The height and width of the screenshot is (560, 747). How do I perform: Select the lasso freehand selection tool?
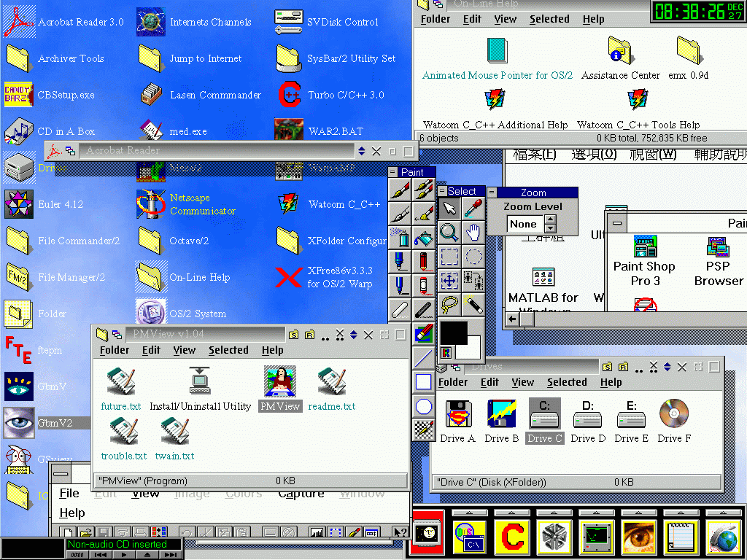449,305
